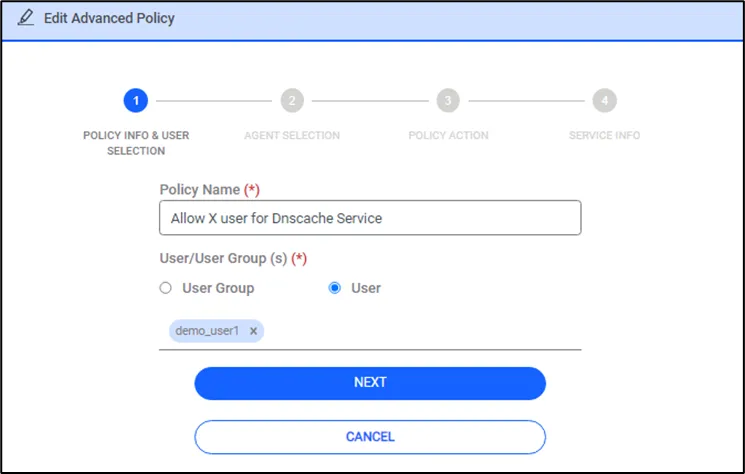Jump to step 4 circle
The height and width of the screenshot is (474, 745).
pyautogui.click(x=604, y=101)
